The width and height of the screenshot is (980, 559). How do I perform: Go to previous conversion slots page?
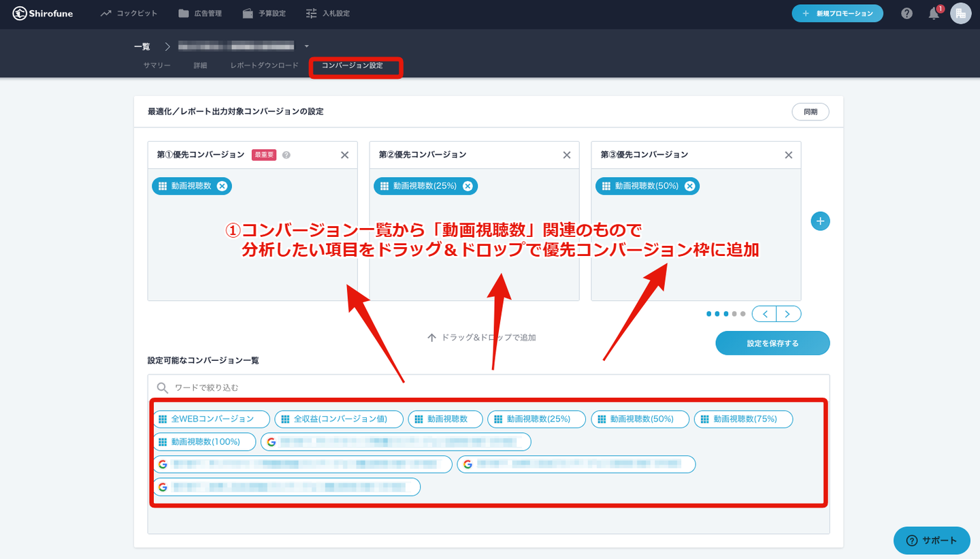click(765, 314)
